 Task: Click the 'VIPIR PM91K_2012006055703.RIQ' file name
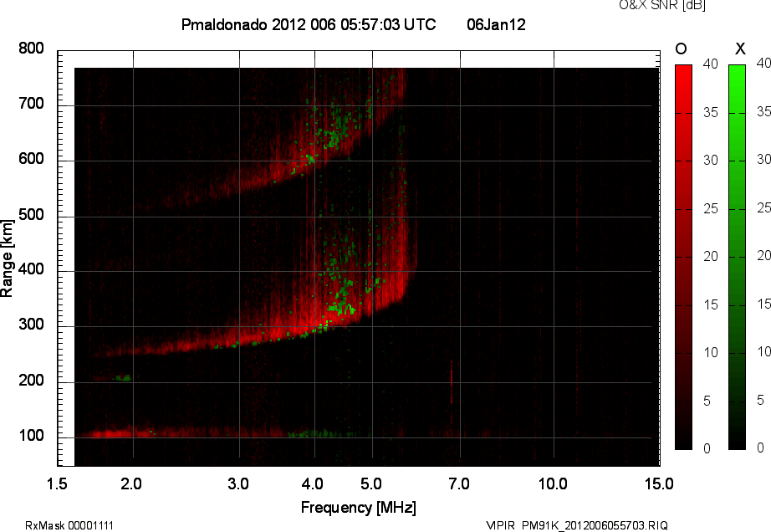click(x=577, y=525)
